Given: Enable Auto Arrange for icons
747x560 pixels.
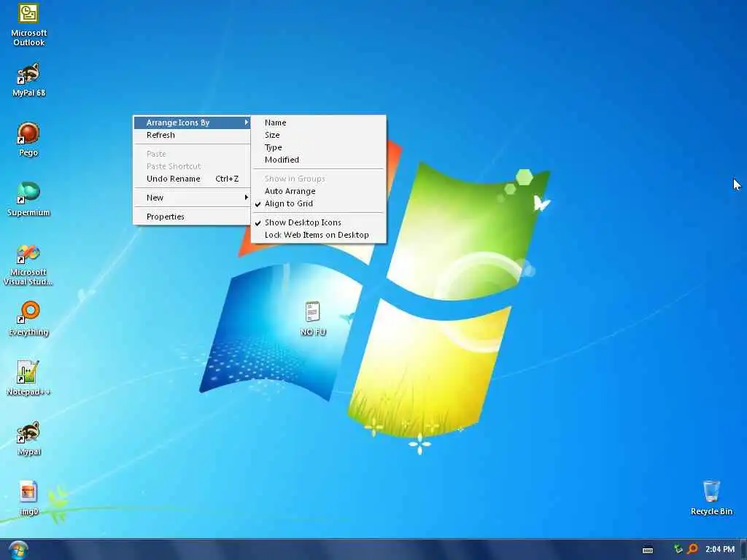Looking at the screenshot, I should pos(319,191).
